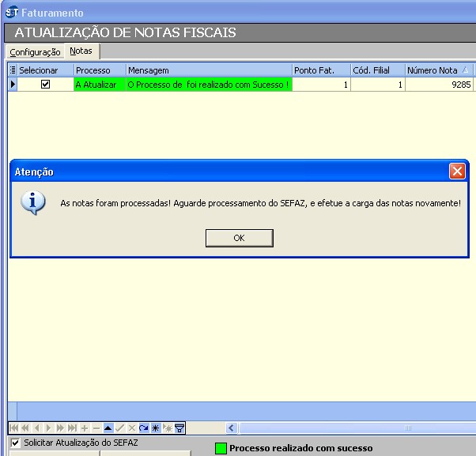This screenshot has width=476, height=456.
Task: Click the filter funnel icon
Action: click(179, 428)
